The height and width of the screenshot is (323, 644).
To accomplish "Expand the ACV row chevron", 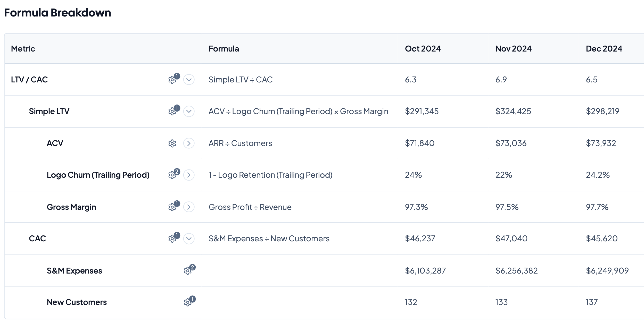I will 189,143.
